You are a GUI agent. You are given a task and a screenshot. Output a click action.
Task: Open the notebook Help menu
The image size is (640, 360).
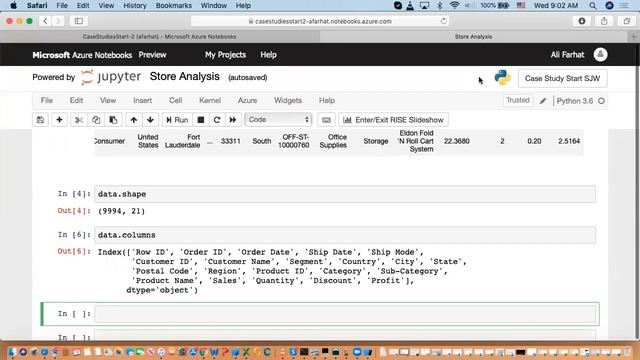pos(327,100)
